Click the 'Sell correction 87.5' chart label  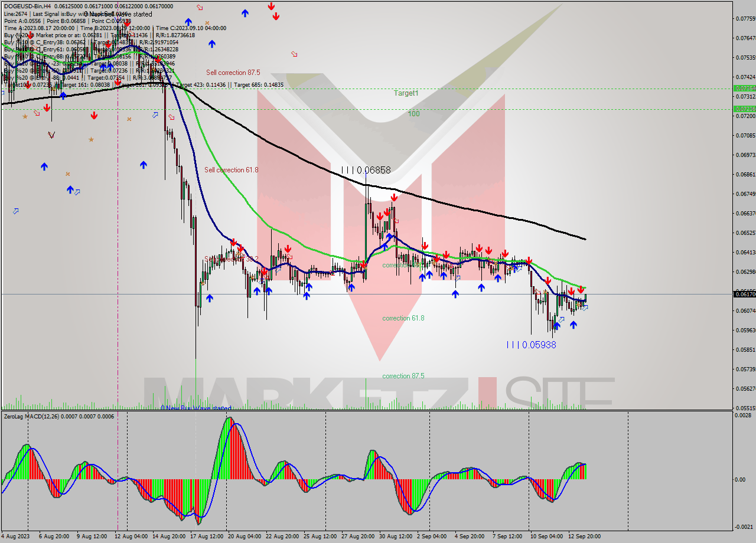coord(233,73)
